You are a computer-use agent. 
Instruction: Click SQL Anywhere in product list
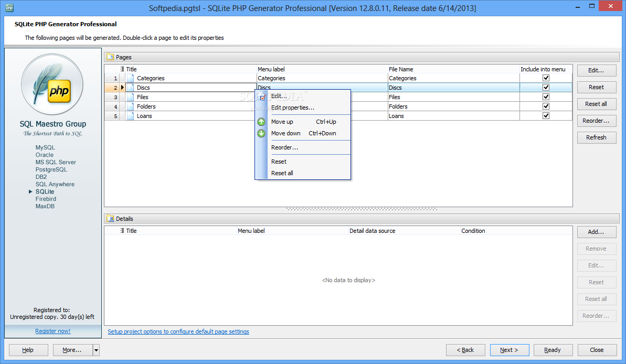pyautogui.click(x=55, y=185)
